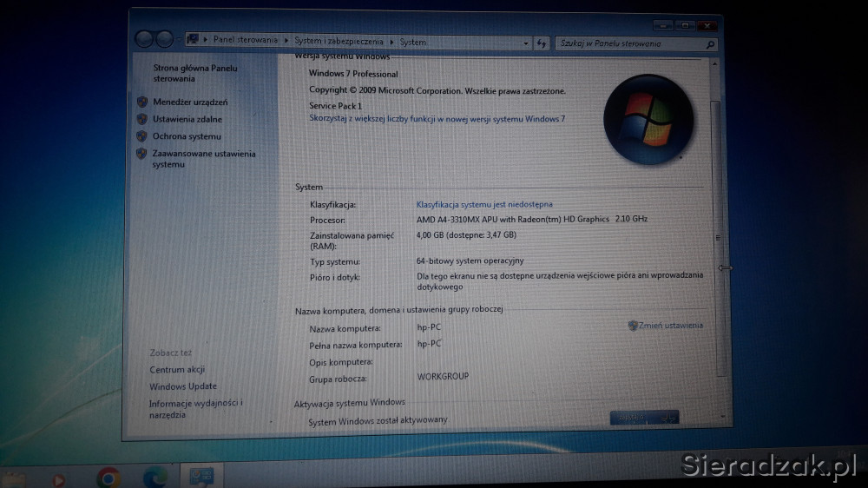
Task: Click the shield icon beside Zmień ustawienia
Action: (x=633, y=326)
